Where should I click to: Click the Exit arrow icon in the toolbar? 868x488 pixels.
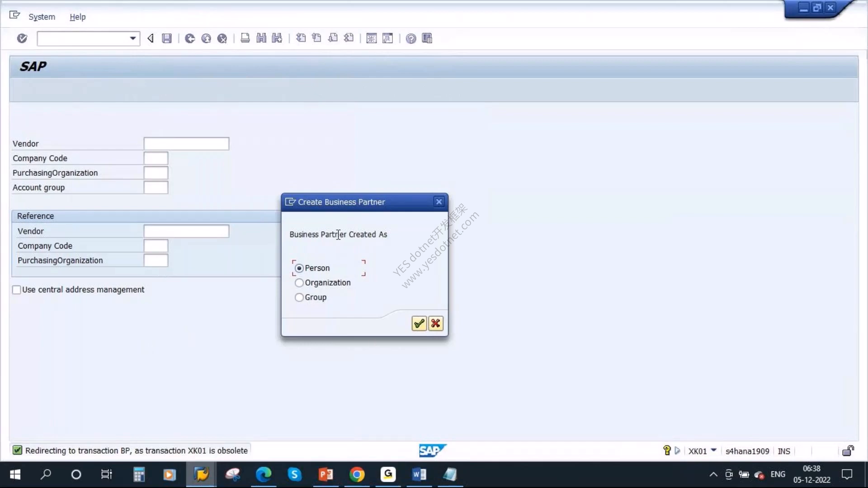206,38
